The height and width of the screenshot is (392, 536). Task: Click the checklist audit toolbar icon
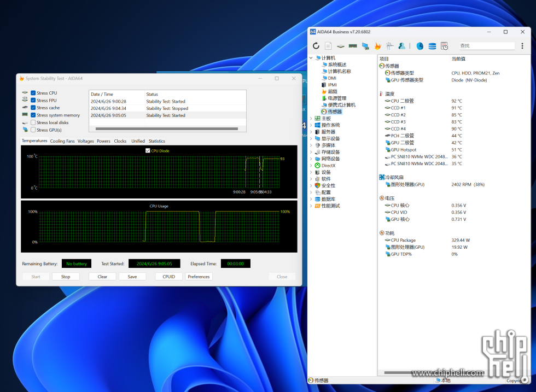(389, 46)
